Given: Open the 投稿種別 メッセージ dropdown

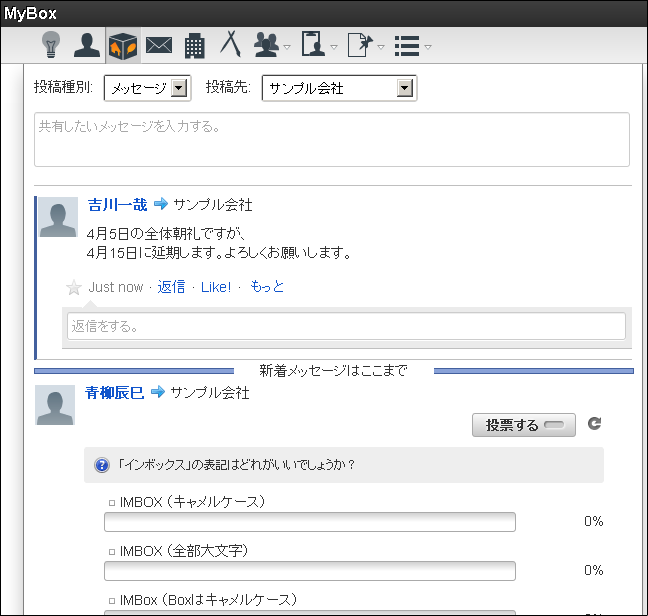Looking at the screenshot, I should point(148,88).
